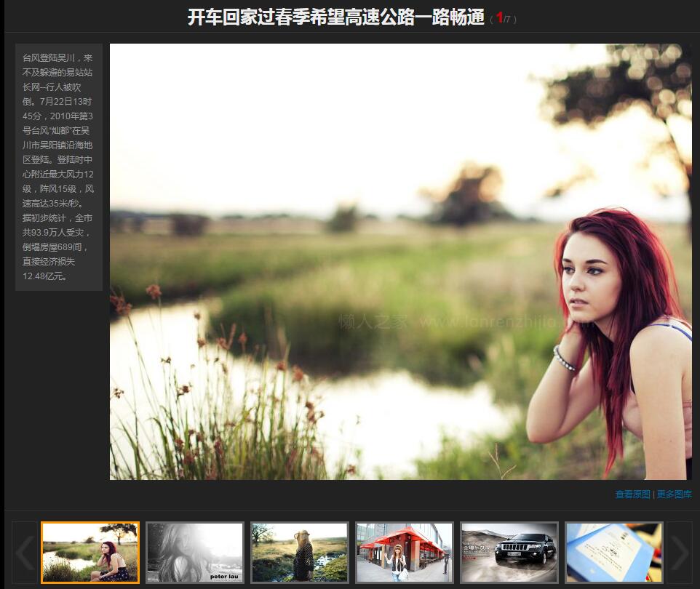Open the 更多图库 link
This screenshot has height=589, width=700.
(675, 494)
